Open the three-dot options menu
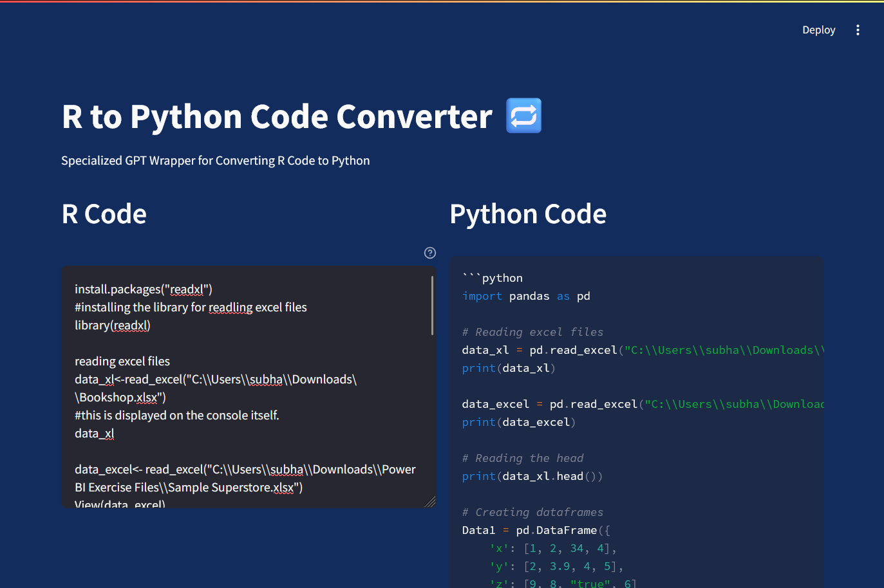Viewport: 884px width, 588px height. (x=858, y=30)
